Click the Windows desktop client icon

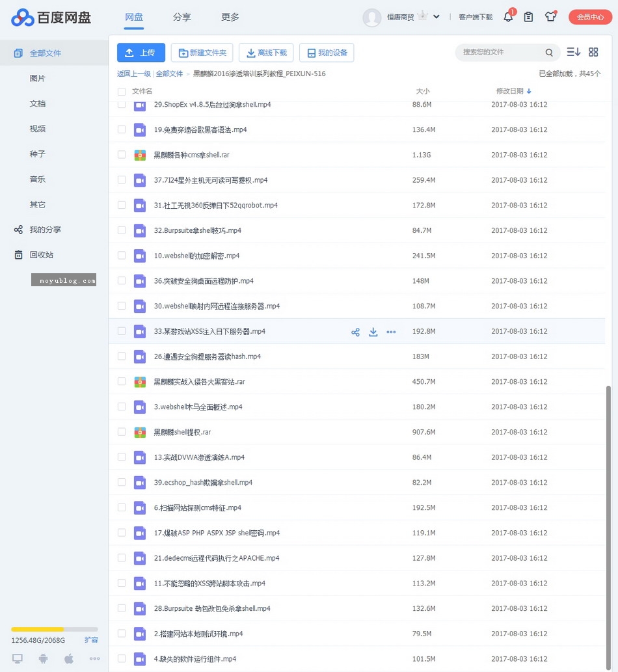(17, 659)
